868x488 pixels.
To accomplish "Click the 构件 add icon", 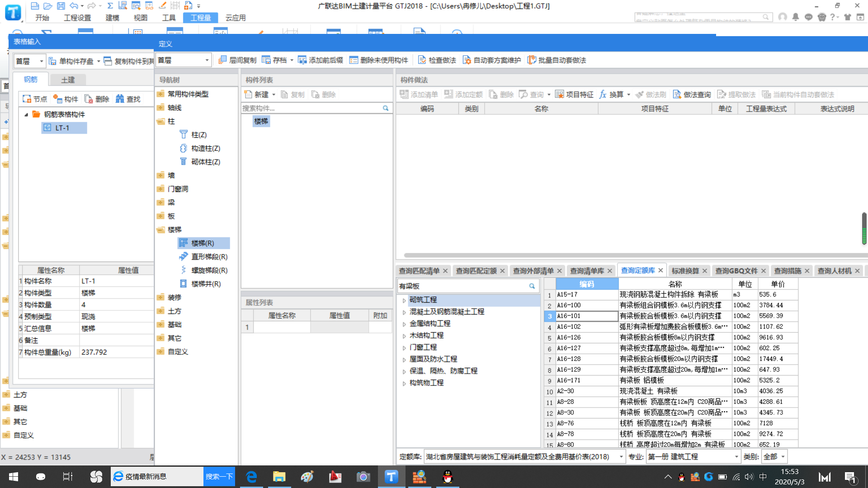I will pyautogui.click(x=57, y=99).
